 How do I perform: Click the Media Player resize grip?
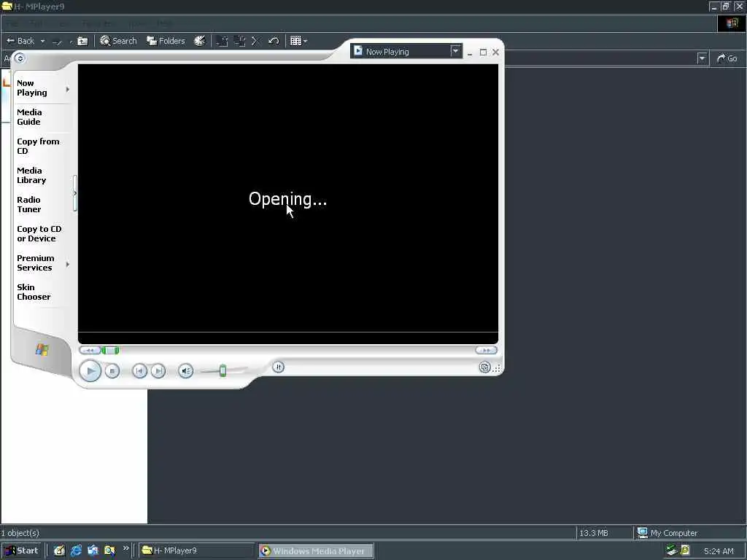coord(497,368)
